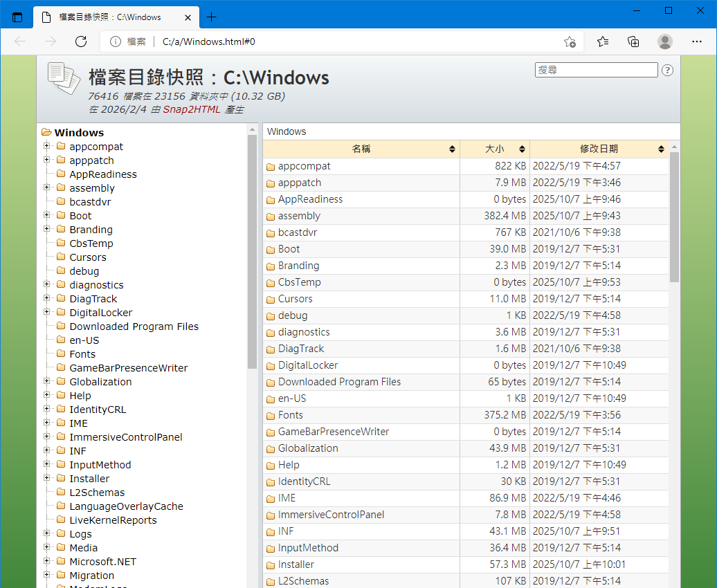
Task: Click the user profile avatar icon
Action: [x=665, y=42]
